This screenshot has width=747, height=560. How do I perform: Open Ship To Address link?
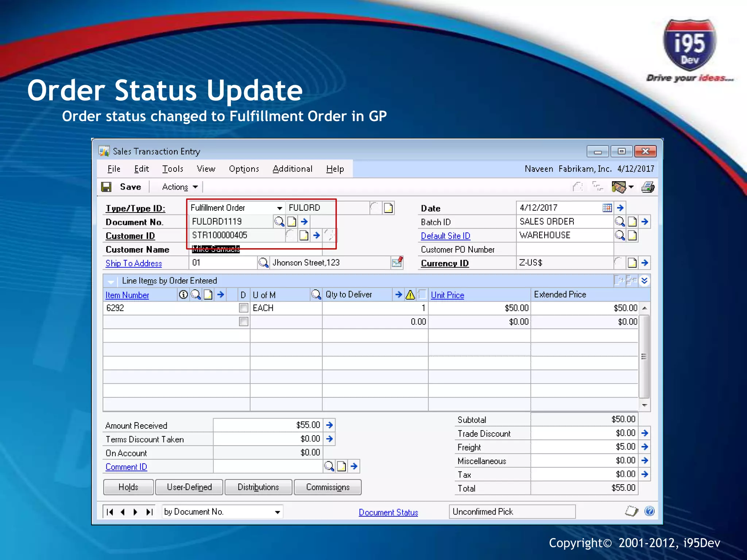(x=134, y=263)
